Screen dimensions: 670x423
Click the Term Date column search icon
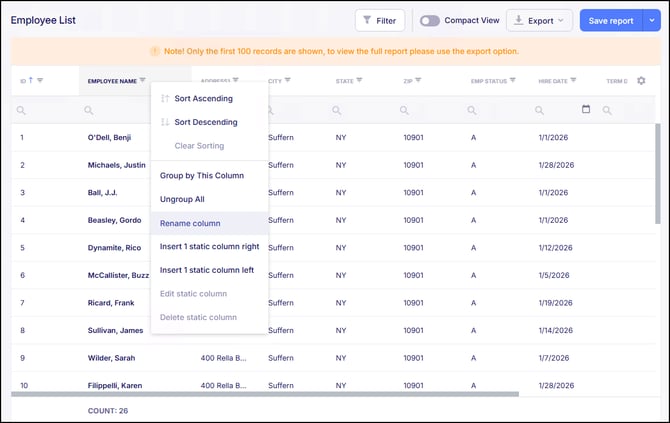pyautogui.click(x=607, y=110)
